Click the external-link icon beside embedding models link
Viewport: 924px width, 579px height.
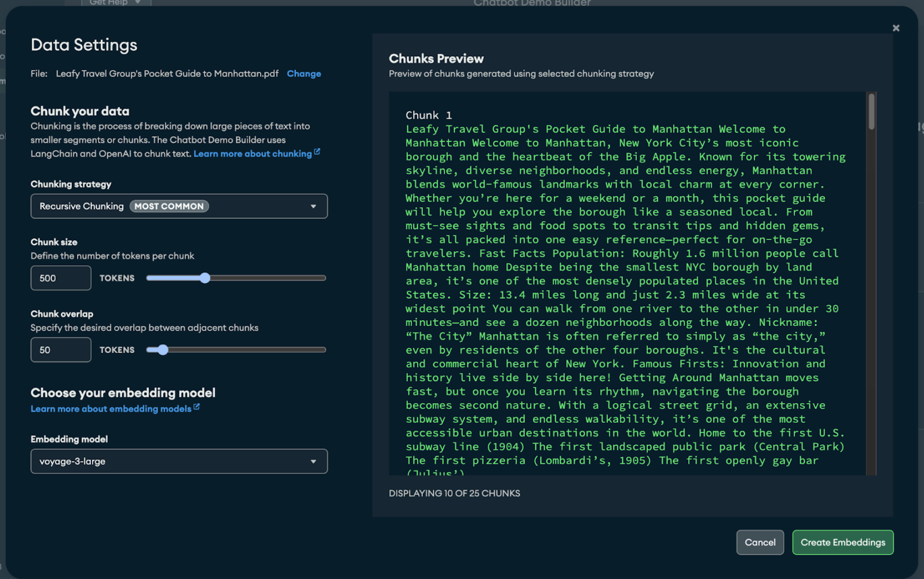pos(196,406)
